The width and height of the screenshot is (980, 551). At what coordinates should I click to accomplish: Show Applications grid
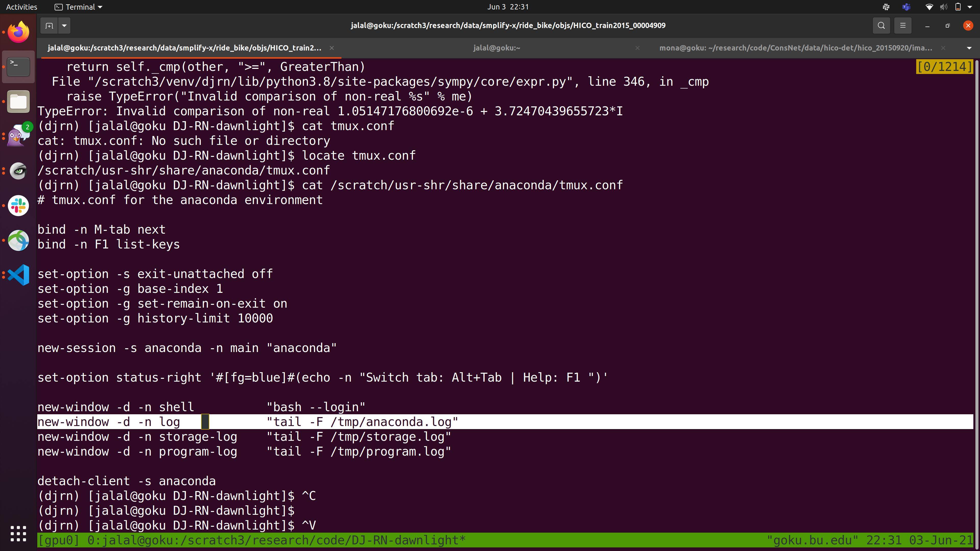click(18, 533)
